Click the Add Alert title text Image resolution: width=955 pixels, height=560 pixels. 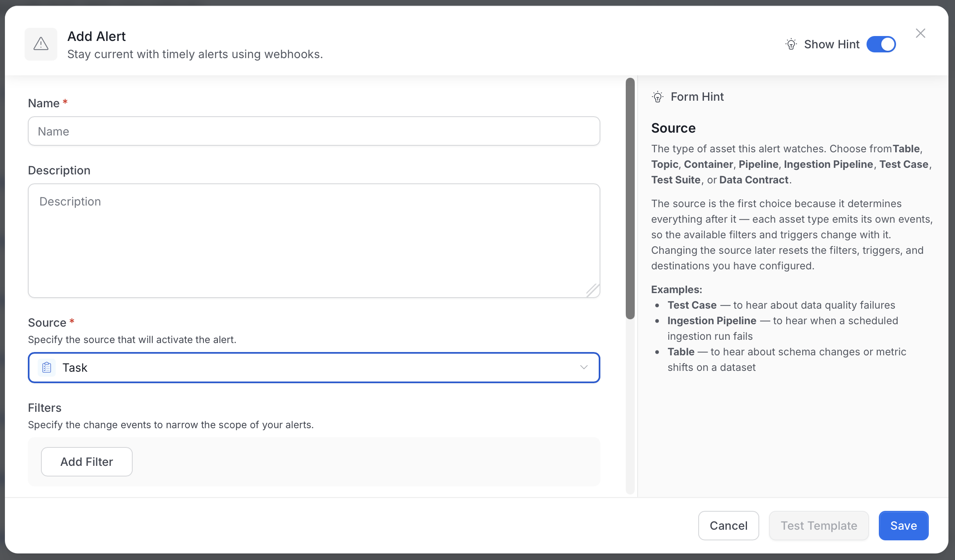[x=96, y=36]
